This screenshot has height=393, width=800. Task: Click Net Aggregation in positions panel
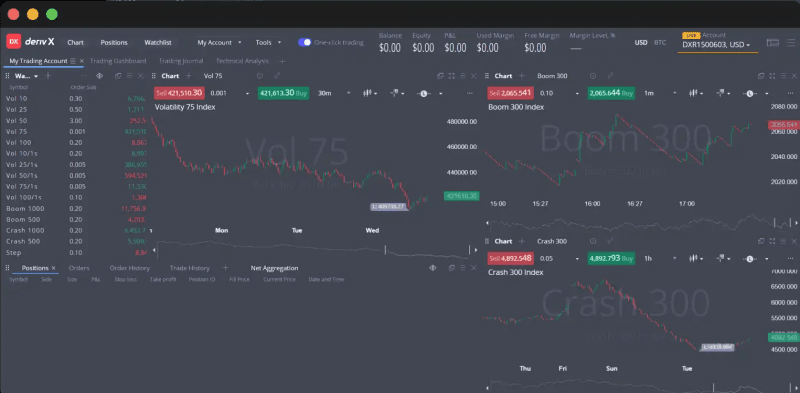tap(274, 268)
